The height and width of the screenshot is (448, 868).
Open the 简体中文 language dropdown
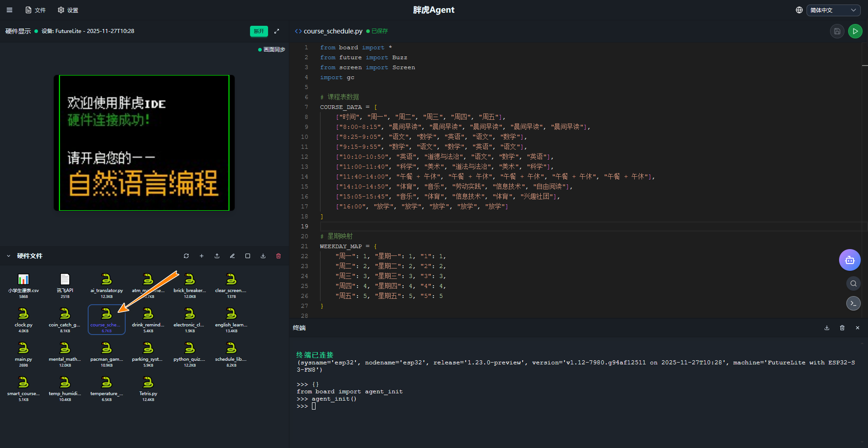click(833, 10)
